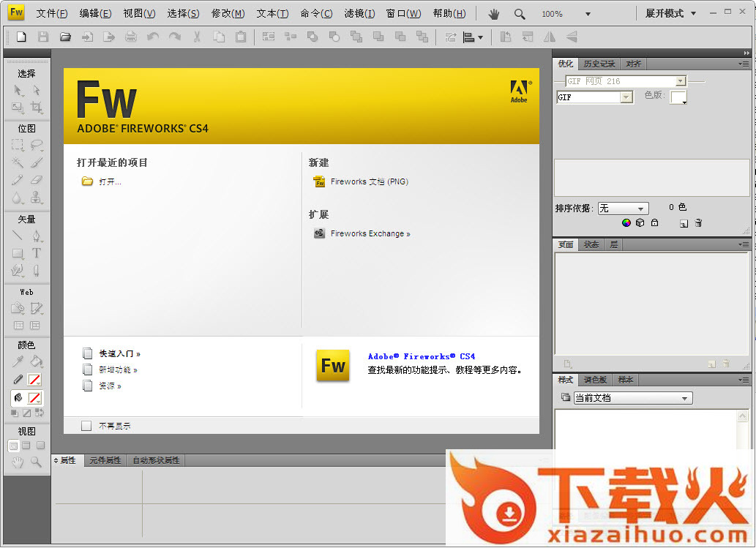
Task: Select the Lasso tool
Action: pyautogui.click(x=36, y=145)
